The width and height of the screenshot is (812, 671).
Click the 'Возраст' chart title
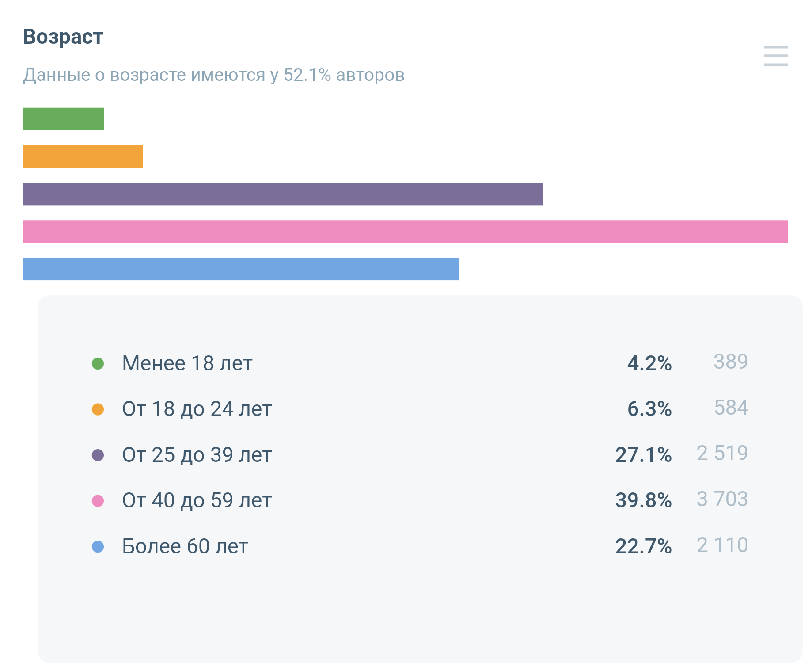point(63,37)
